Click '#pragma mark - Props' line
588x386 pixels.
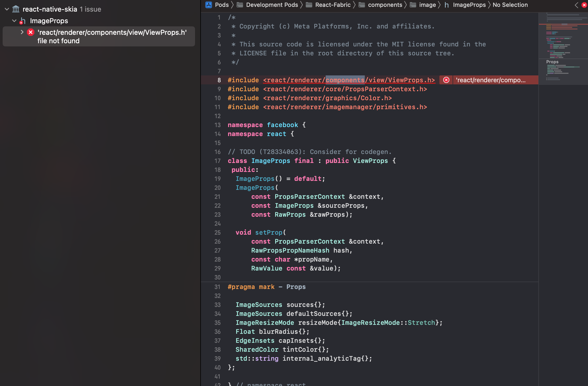pos(267,287)
